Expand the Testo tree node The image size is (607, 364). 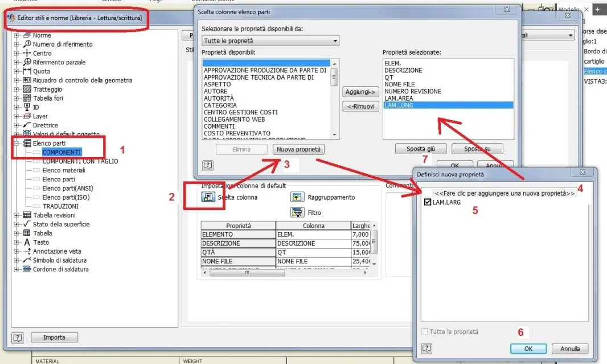coord(17,242)
